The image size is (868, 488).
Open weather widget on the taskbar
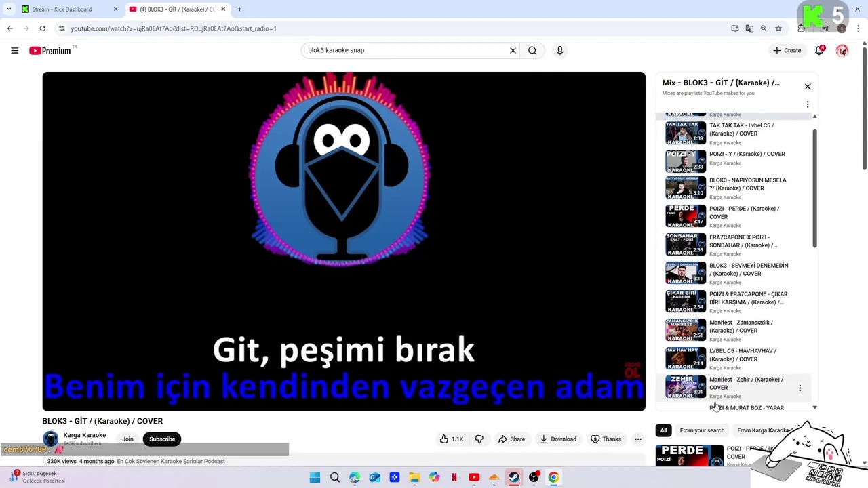(38, 477)
